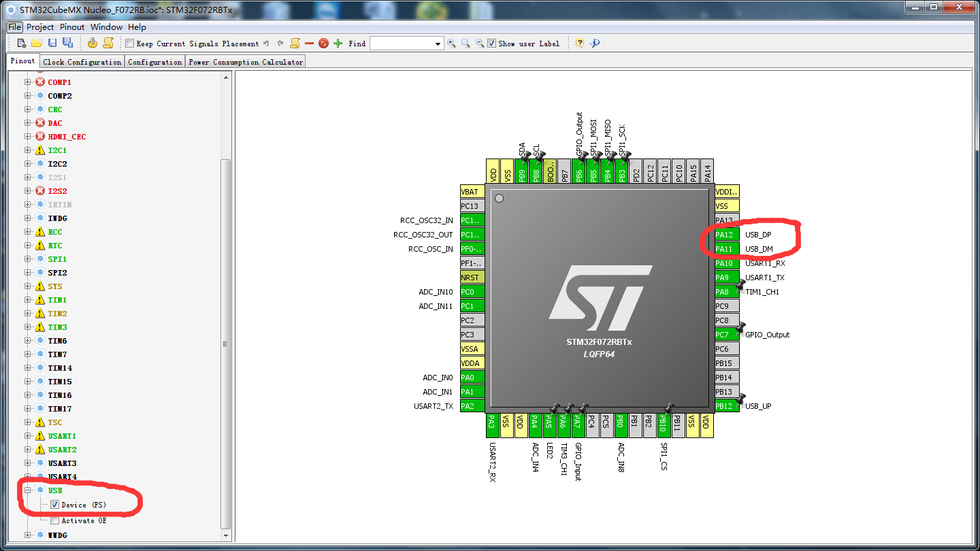Click the scroll icon beside the gear icon
The width and height of the screenshot is (980, 551).
pos(108,44)
